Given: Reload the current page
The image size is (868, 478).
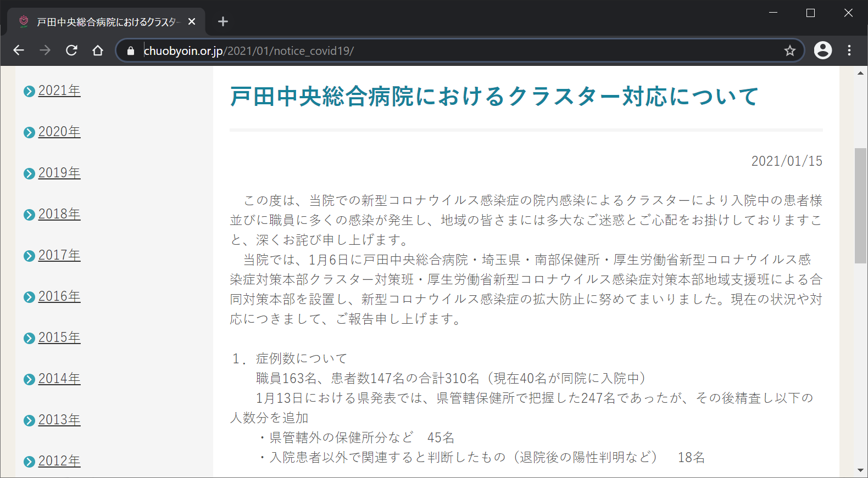Looking at the screenshot, I should tap(71, 50).
